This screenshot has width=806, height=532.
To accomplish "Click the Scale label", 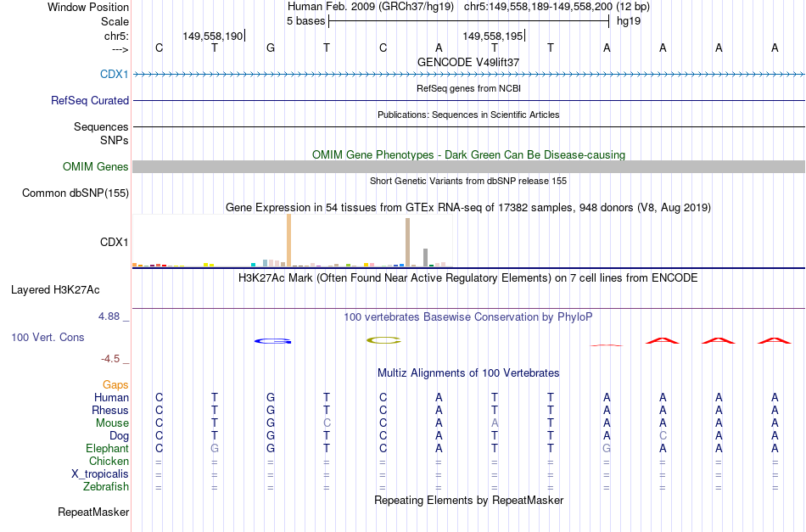I will tap(115, 21).
